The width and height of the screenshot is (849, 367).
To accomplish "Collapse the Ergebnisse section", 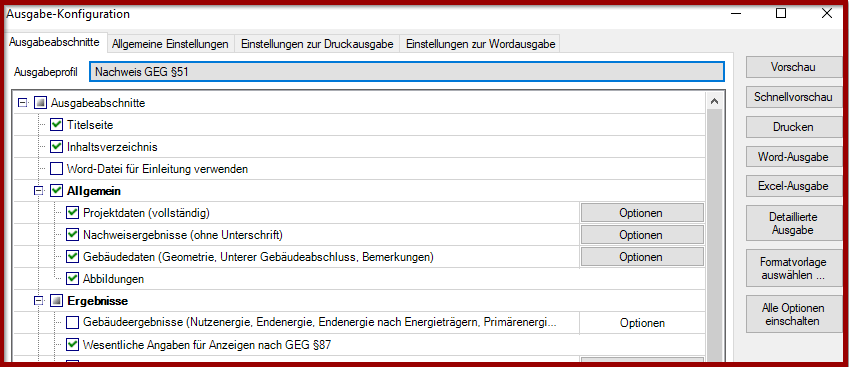I will [39, 300].
